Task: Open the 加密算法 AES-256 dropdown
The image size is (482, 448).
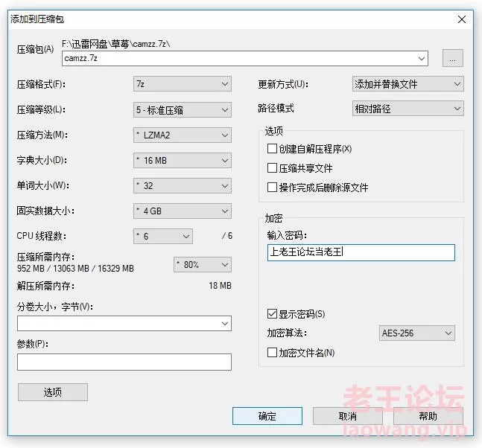Action: (417, 333)
